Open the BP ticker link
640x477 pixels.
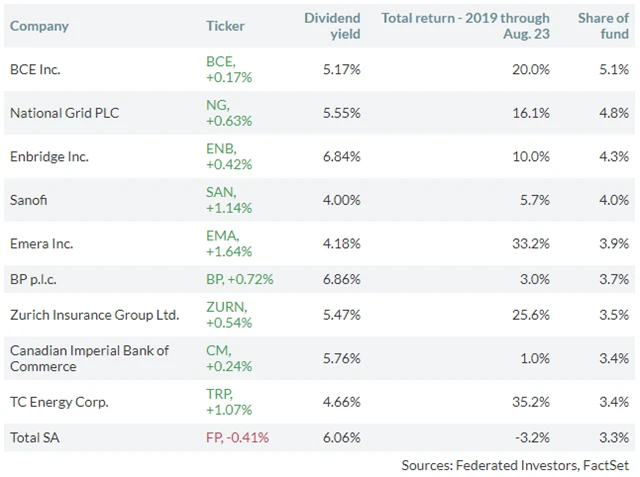(x=214, y=278)
